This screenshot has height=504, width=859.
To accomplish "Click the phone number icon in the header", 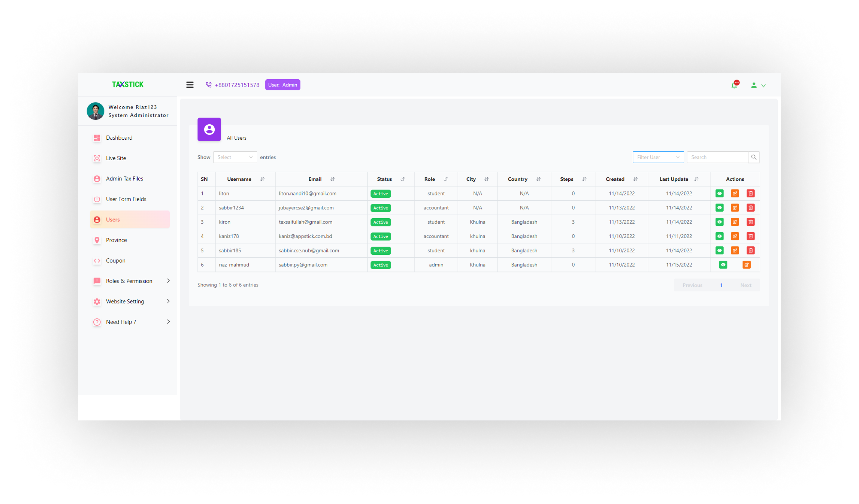I will pos(209,85).
